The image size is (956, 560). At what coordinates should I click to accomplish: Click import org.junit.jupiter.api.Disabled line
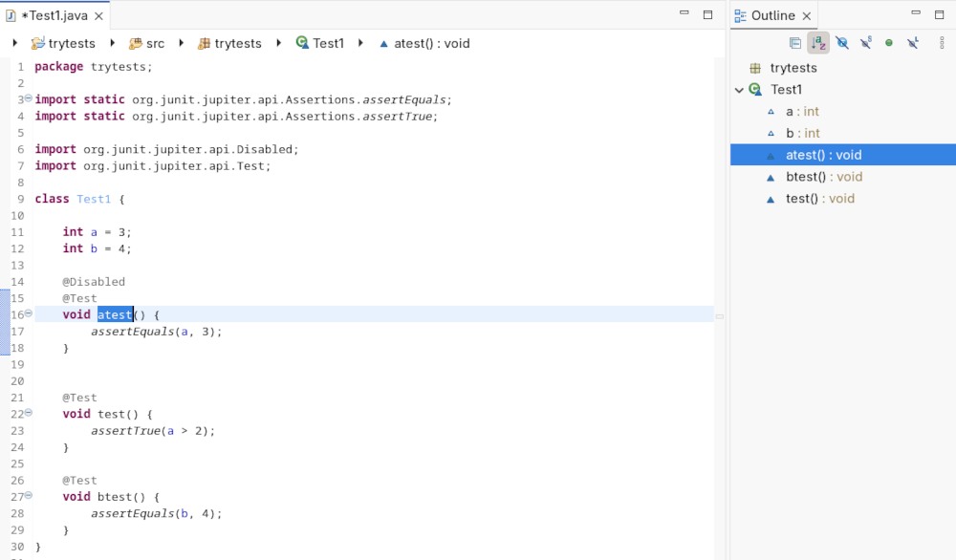coord(167,149)
